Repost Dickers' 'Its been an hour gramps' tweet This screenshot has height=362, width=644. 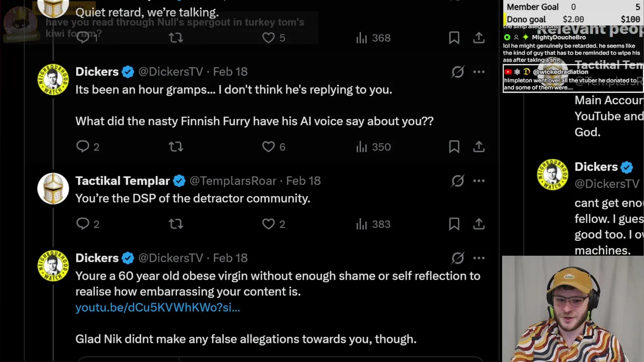(176, 146)
